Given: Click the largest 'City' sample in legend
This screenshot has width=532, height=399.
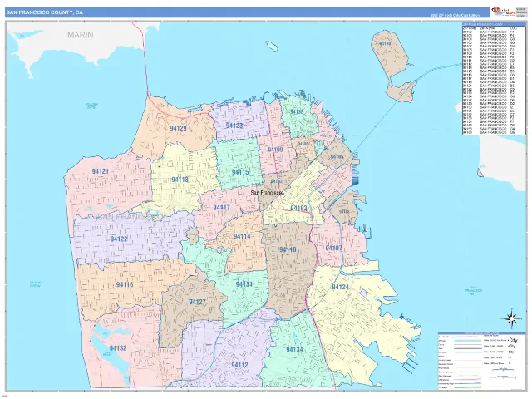Looking at the screenshot, I should [513, 340].
